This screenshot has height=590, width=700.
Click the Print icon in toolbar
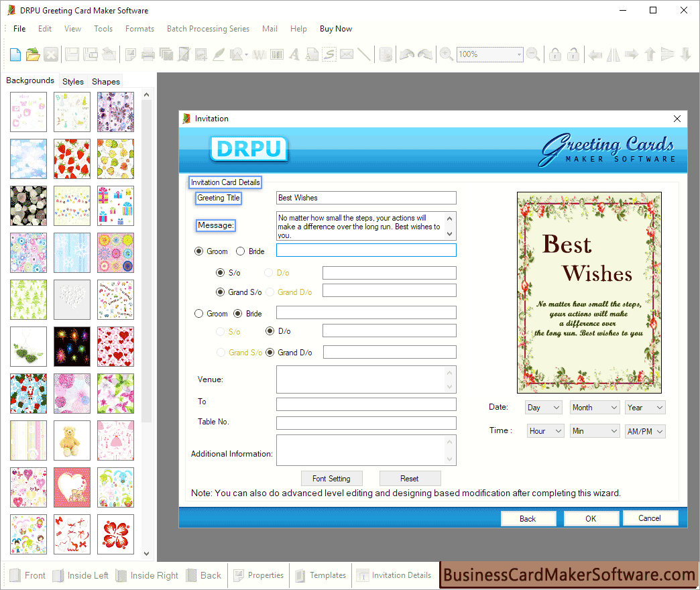coord(148,54)
